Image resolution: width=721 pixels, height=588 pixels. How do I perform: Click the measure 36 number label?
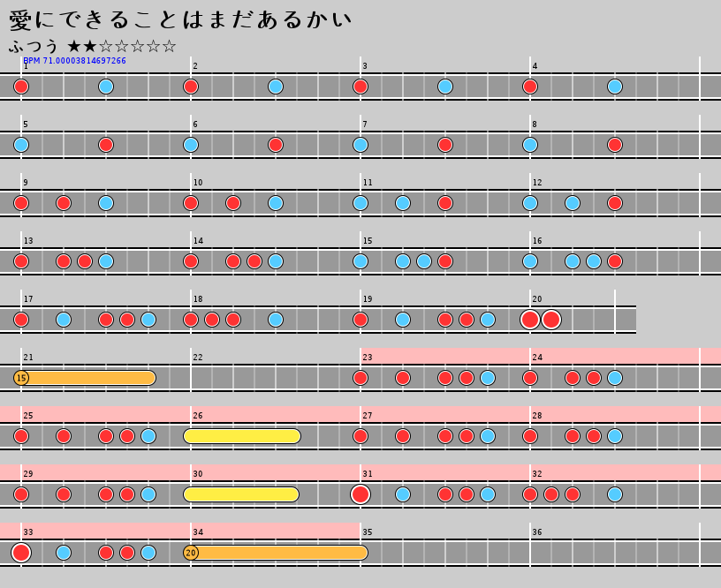(537, 532)
